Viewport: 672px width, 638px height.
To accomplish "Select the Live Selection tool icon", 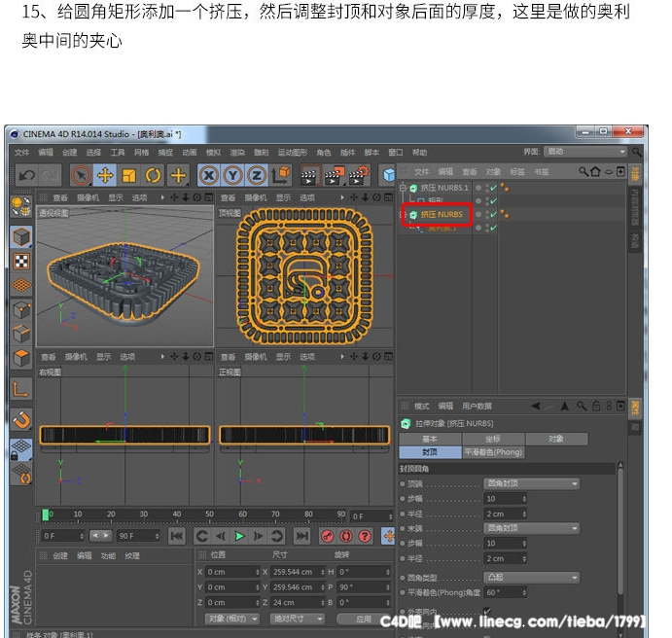I will [x=81, y=175].
